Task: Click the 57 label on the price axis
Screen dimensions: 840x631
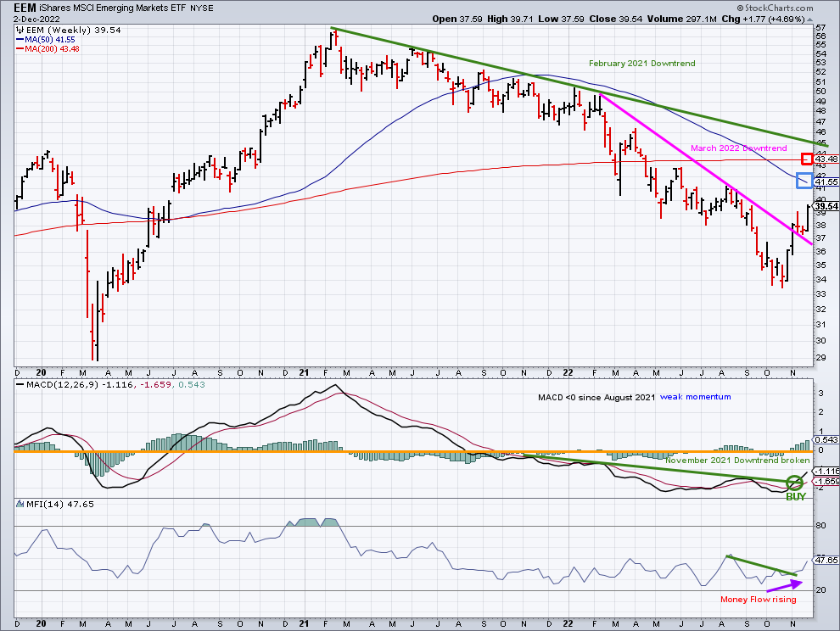Action: 820,27
